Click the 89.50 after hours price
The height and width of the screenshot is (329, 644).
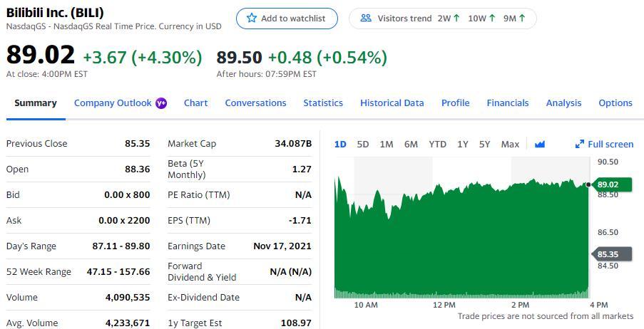click(239, 58)
